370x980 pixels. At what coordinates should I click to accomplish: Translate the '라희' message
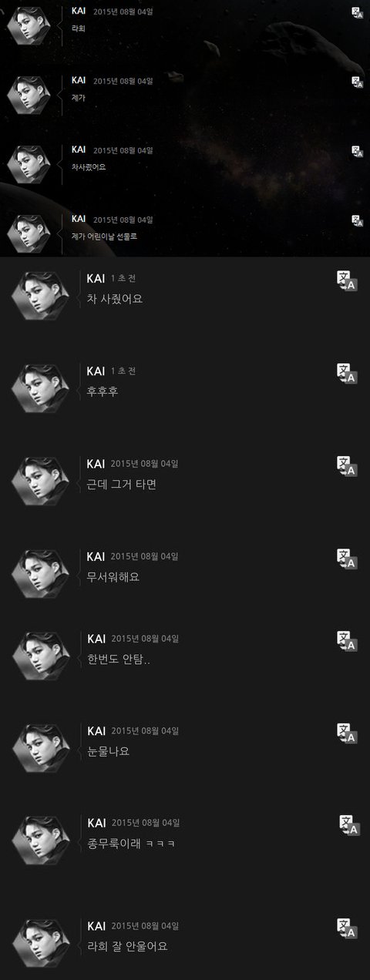(357, 13)
